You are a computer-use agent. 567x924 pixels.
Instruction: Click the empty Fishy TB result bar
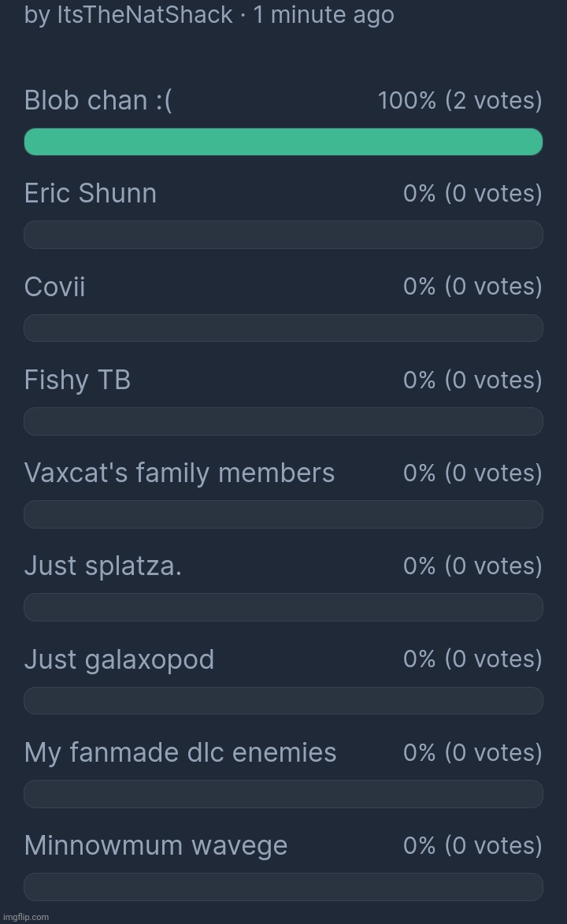pos(283,421)
